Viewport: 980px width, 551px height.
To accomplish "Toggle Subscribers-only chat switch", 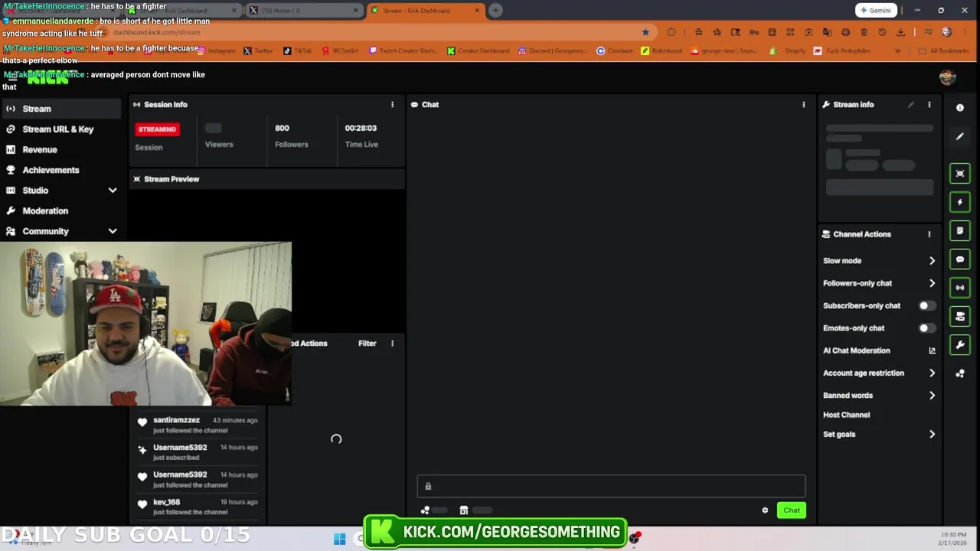I will (926, 305).
